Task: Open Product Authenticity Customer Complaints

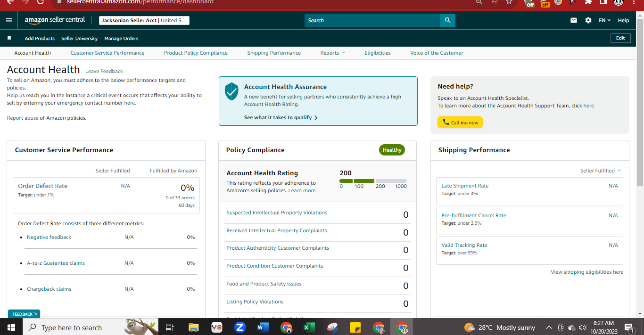Action: click(278, 248)
